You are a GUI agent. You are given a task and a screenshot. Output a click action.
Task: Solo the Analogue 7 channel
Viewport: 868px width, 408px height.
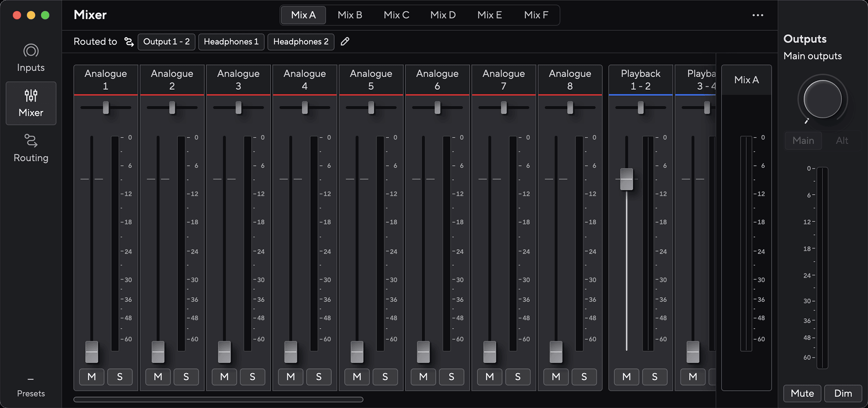(x=517, y=377)
